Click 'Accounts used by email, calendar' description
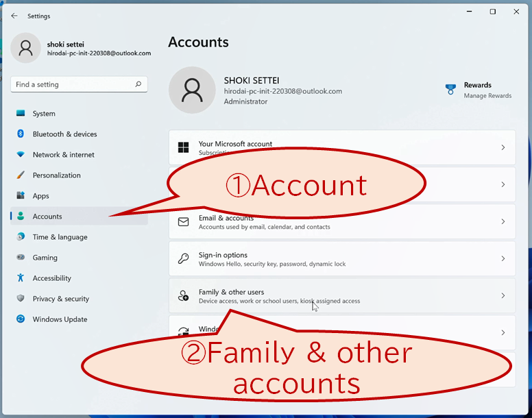 point(264,227)
